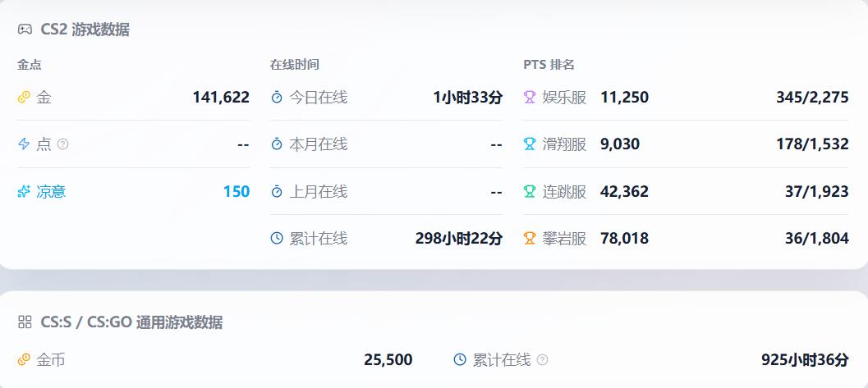
Task: Click the 娱乐服 server label
Action: [564, 98]
